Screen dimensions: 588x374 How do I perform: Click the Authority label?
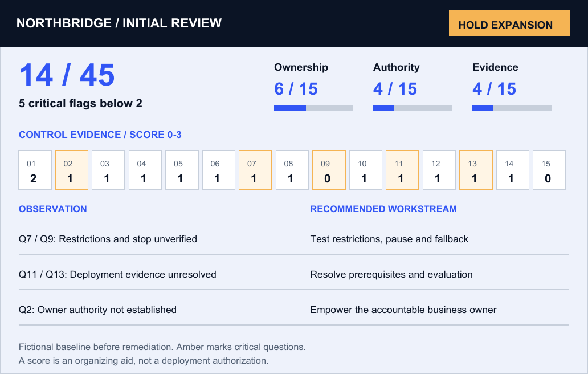coord(397,67)
